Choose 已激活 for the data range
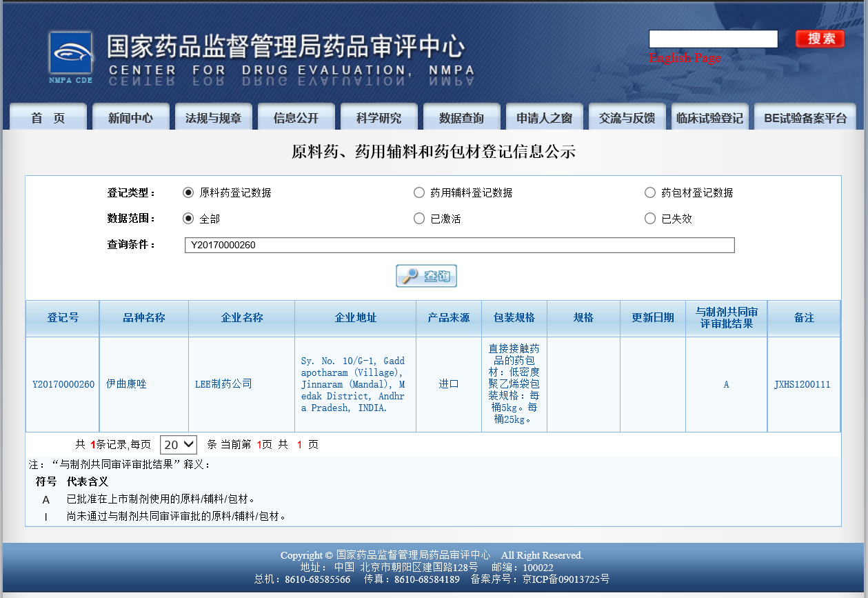The height and width of the screenshot is (598, 868). (419, 218)
